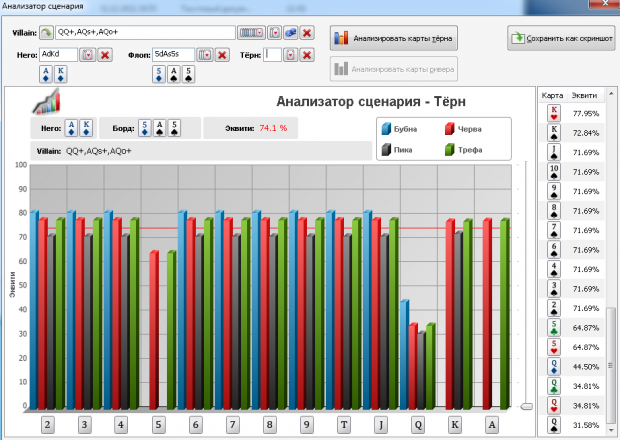Screen dimensions: 620x440
Task: Click the Карта column header
Action: click(552, 95)
